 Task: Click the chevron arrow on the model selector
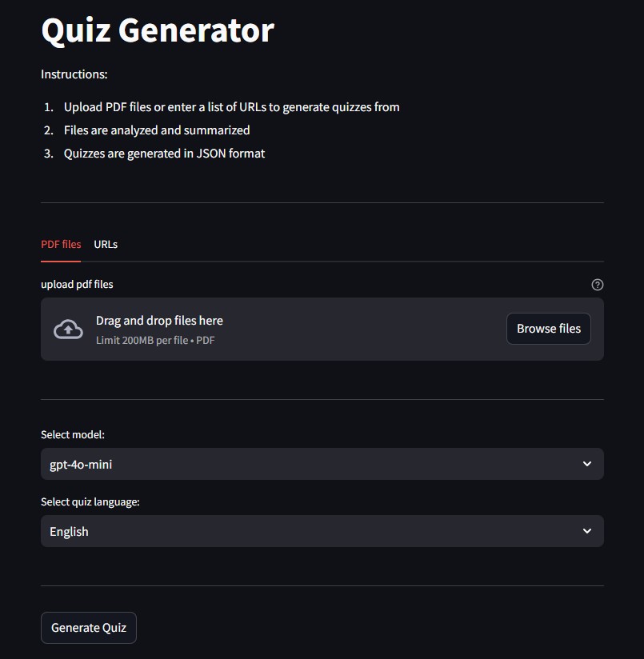pyautogui.click(x=587, y=464)
